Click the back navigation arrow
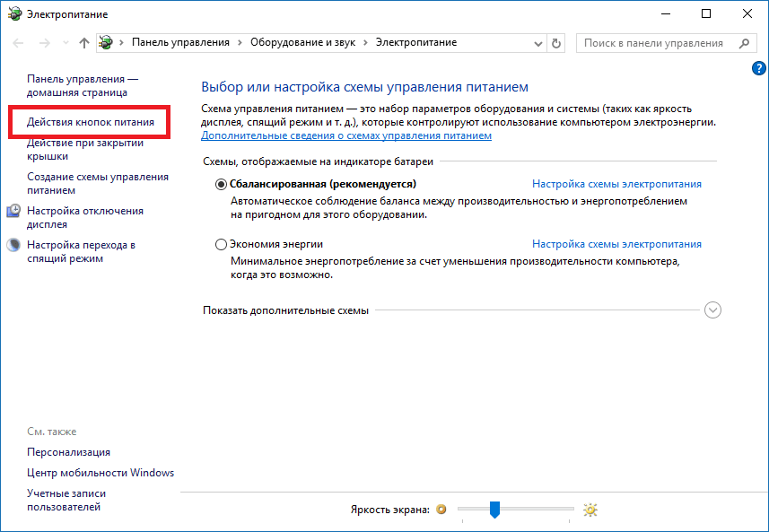 pos(18,43)
